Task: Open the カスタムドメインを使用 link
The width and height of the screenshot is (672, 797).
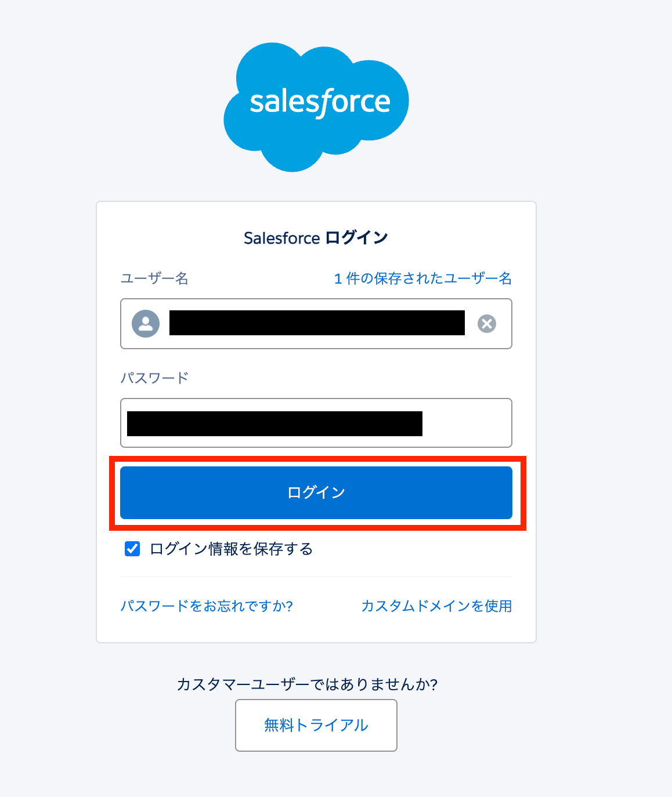Action: pyautogui.click(x=436, y=606)
